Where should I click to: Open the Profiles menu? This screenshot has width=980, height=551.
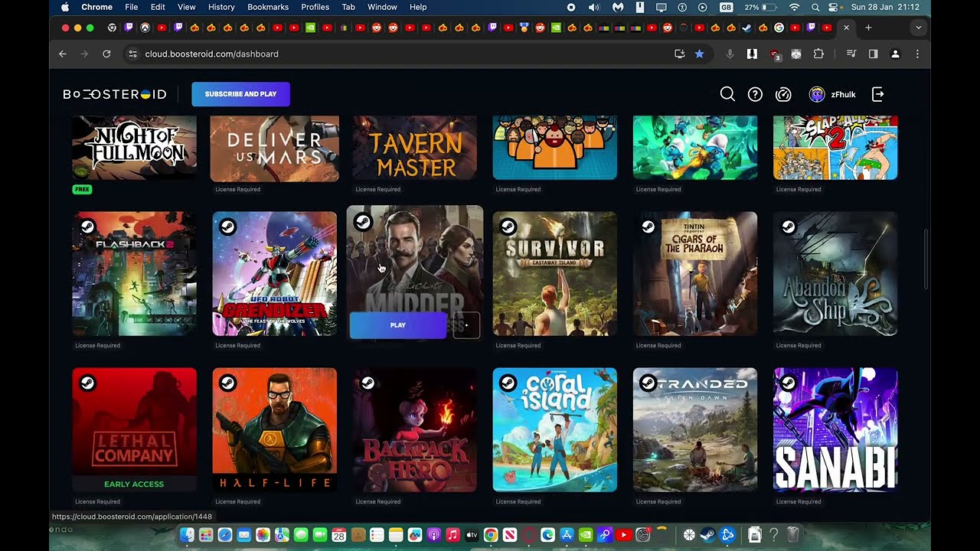click(315, 7)
